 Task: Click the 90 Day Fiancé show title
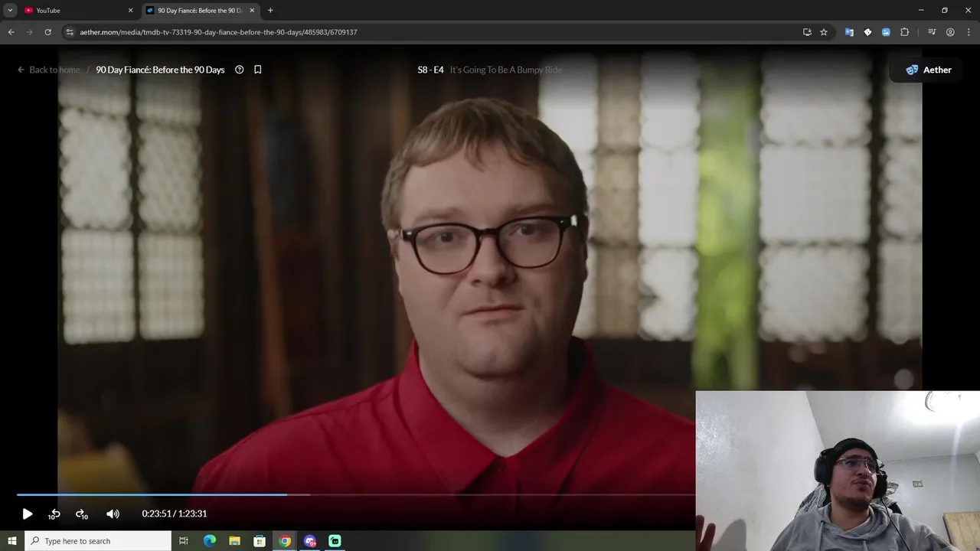[x=160, y=70]
